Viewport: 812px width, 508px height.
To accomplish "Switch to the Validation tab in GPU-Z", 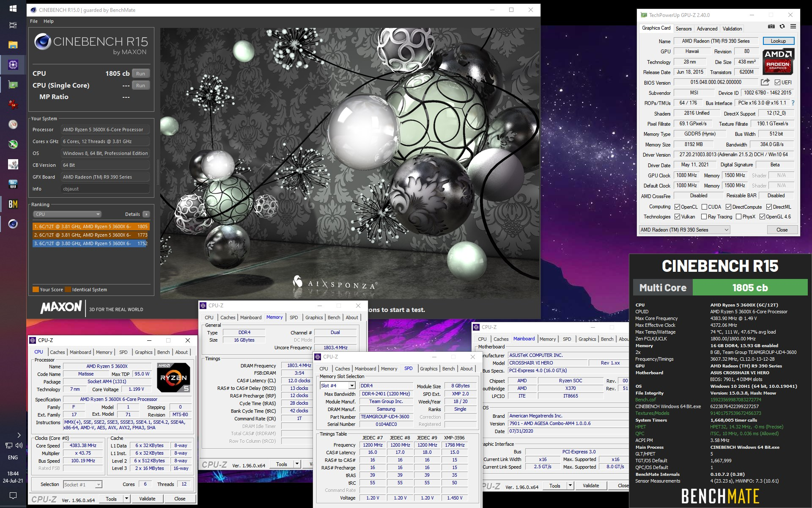I will pyautogui.click(x=732, y=28).
